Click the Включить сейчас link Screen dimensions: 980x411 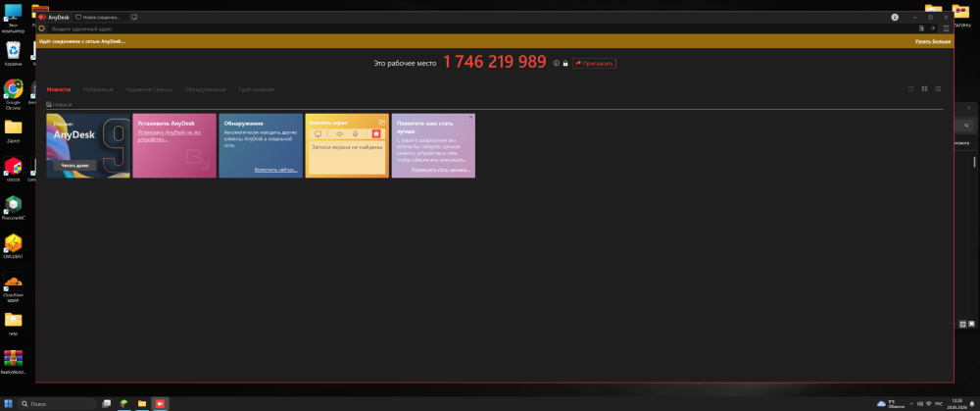tap(275, 170)
